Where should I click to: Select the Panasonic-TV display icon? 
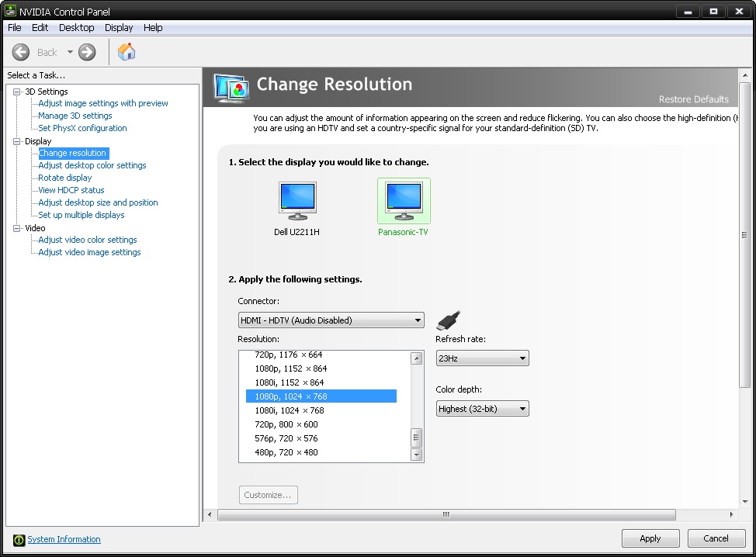[x=404, y=200]
